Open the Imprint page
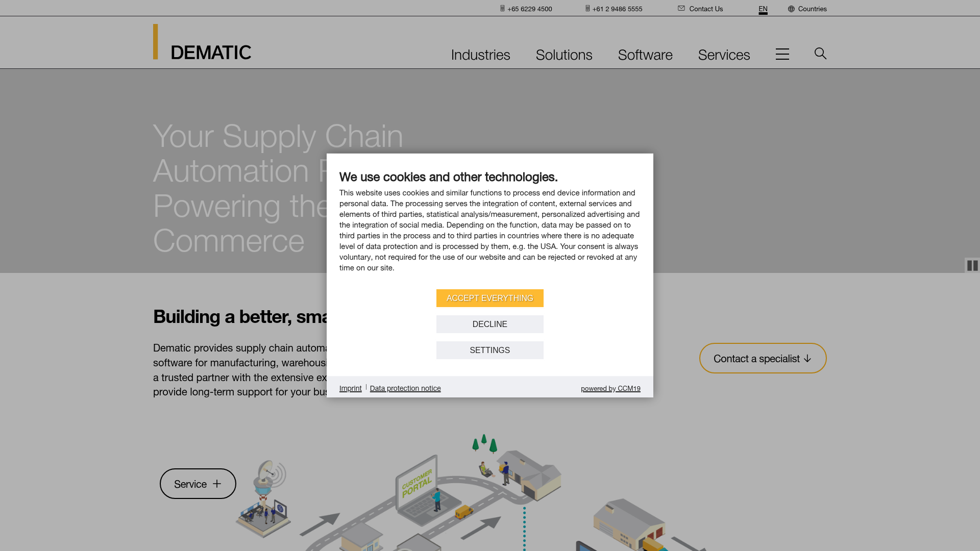 click(x=350, y=388)
